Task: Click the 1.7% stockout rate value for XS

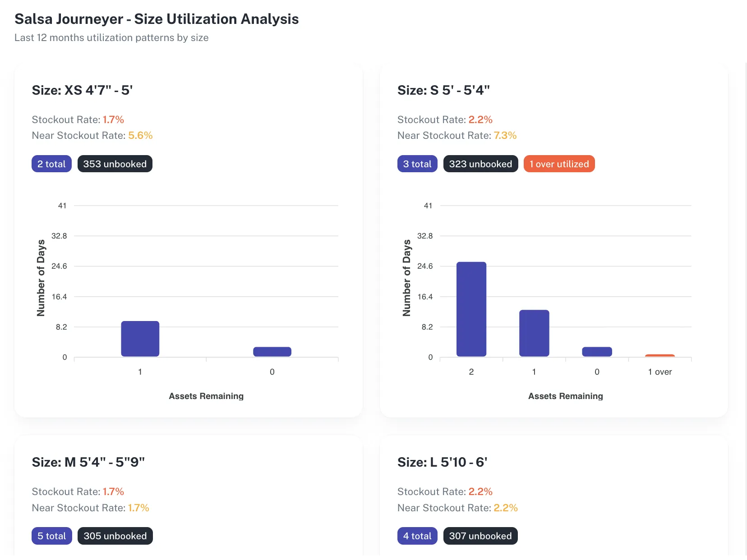Action: tap(113, 119)
